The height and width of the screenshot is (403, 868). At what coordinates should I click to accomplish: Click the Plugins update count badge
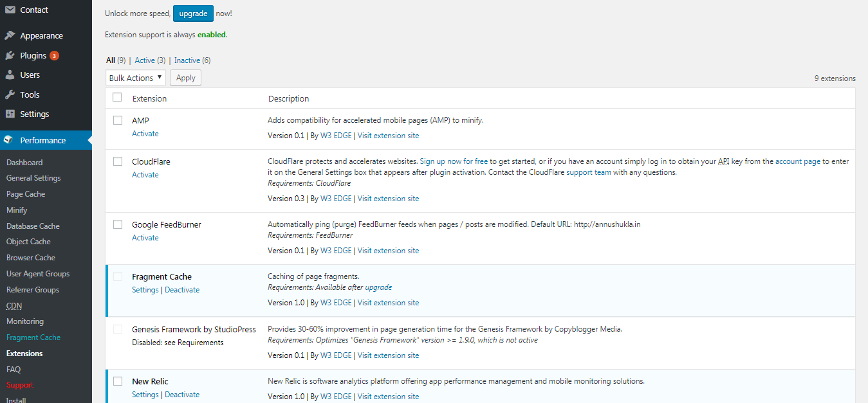[x=55, y=55]
